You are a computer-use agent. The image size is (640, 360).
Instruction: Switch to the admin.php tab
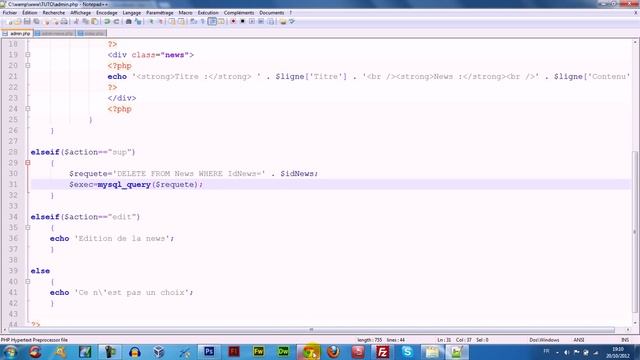tap(17, 33)
